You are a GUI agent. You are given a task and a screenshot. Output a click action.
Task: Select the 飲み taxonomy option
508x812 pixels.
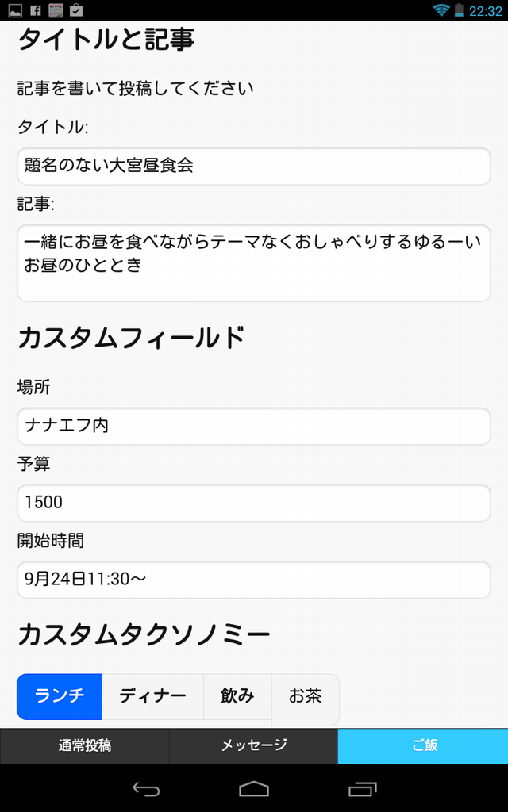[x=237, y=696]
